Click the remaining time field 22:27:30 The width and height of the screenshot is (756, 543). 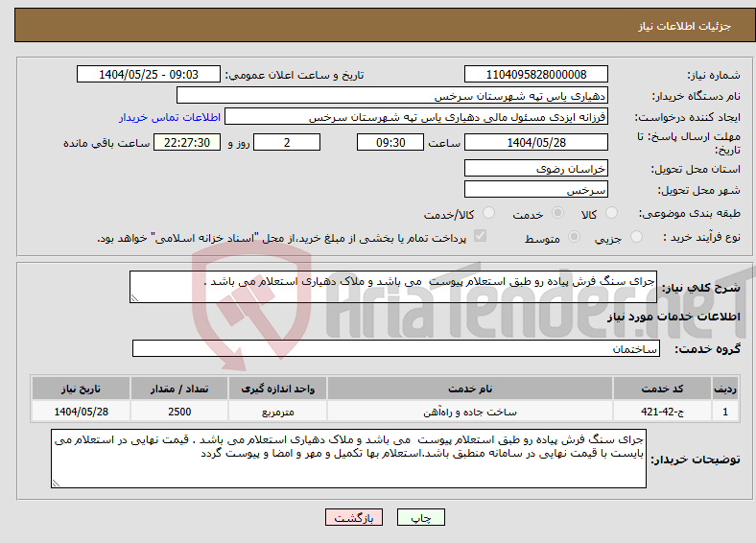point(187,142)
